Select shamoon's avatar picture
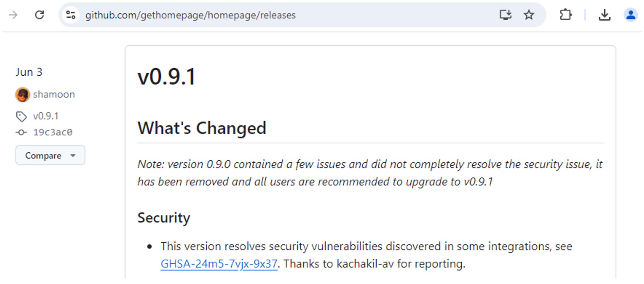The width and height of the screenshot is (644, 284). (x=23, y=94)
